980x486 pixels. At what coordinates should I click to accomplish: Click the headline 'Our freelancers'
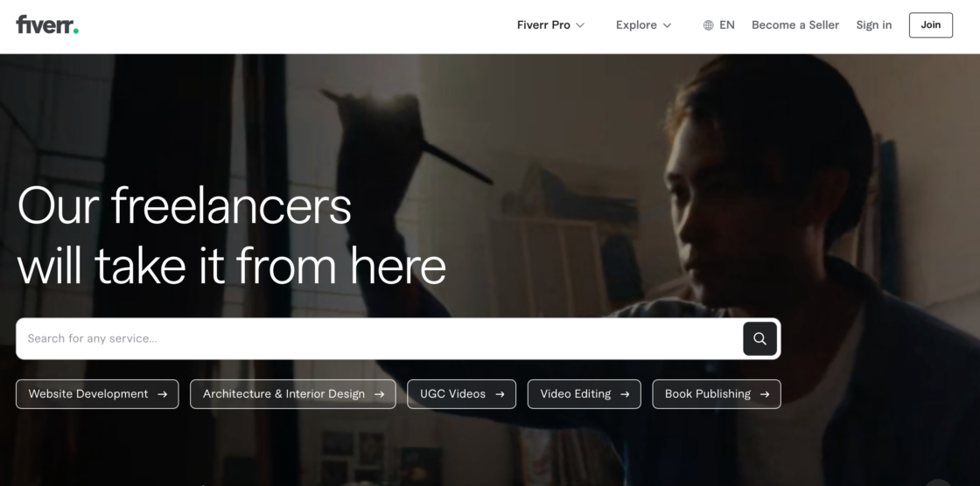[185, 205]
